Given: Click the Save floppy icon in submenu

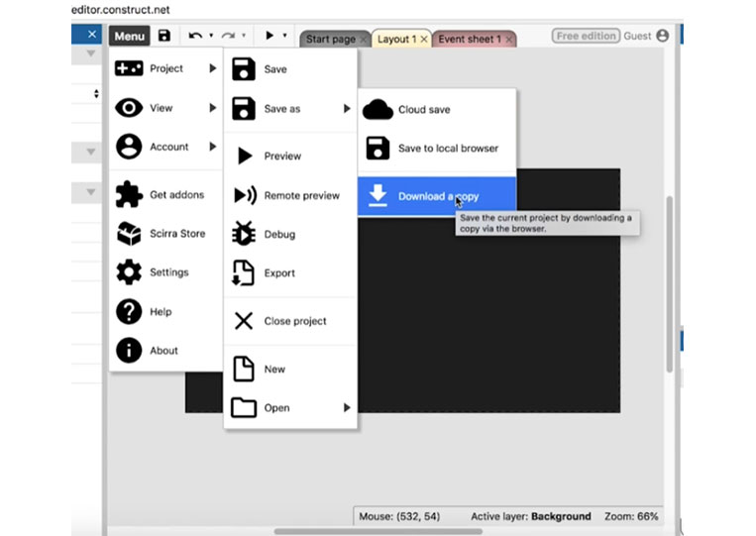Looking at the screenshot, I should [x=244, y=69].
